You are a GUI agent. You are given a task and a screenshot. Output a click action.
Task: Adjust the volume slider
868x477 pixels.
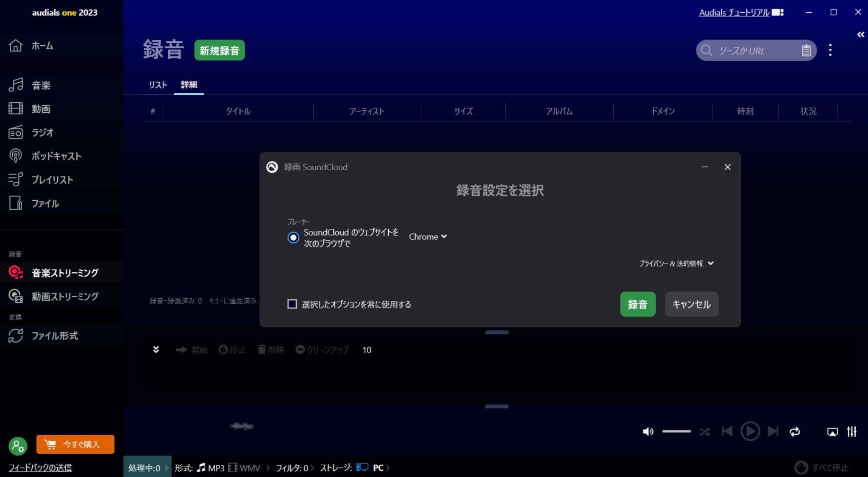click(676, 432)
